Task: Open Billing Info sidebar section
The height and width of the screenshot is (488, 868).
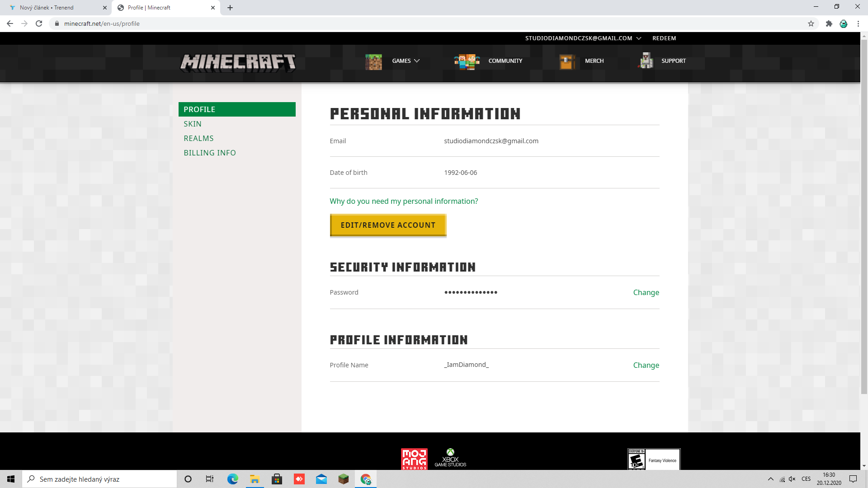Action: click(210, 153)
